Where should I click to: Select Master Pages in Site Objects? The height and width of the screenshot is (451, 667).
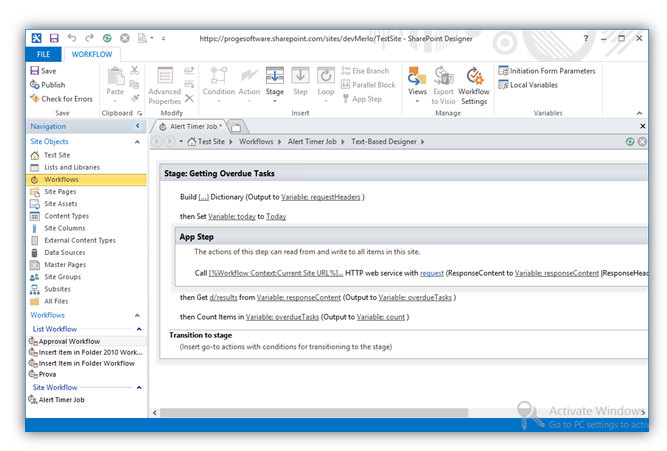[67, 264]
